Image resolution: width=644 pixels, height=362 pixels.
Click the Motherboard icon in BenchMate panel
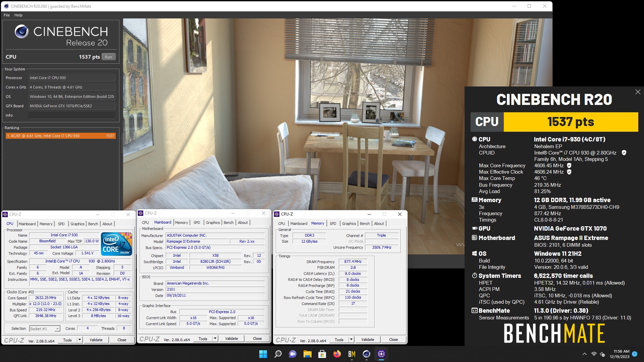pyautogui.click(x=474, y=238)
